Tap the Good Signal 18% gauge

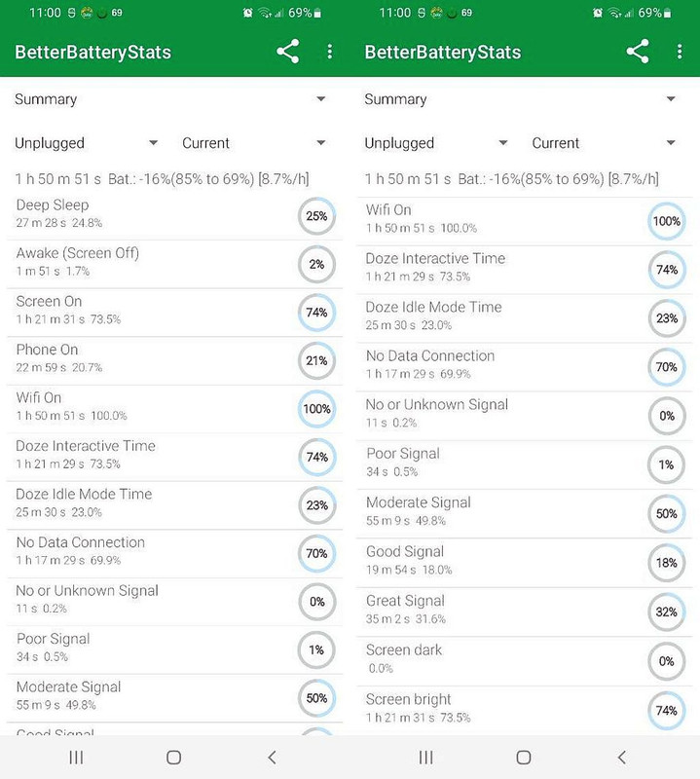point(667,563)
